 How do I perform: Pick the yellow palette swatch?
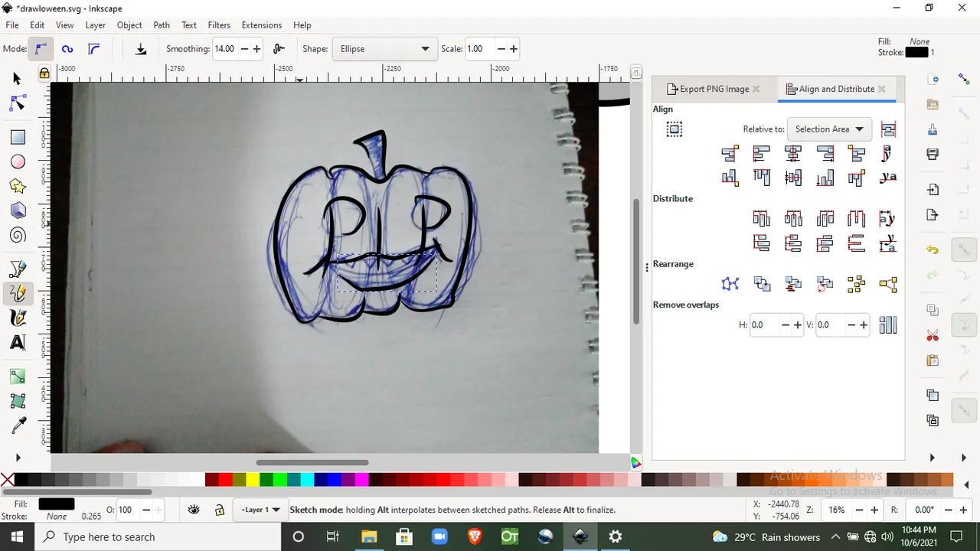[x=253, y=480]
